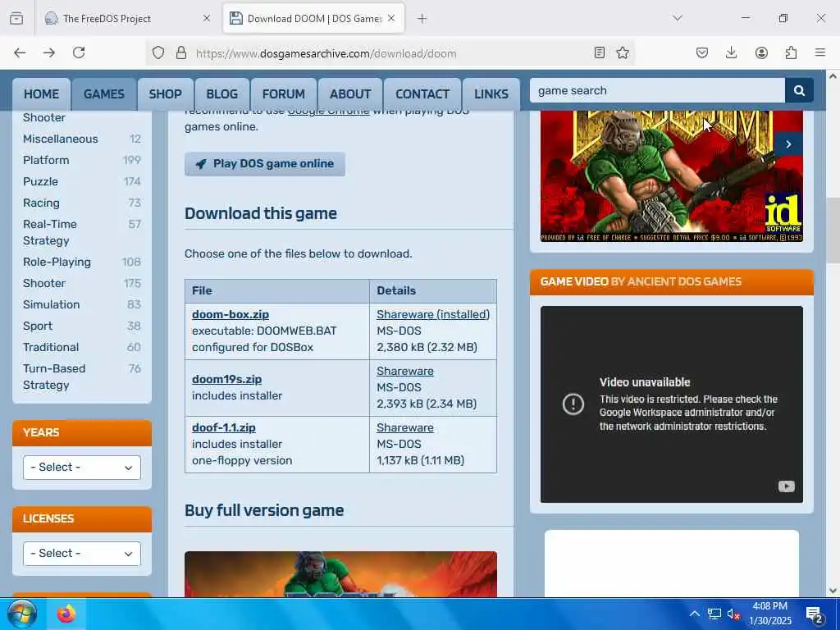Click the site security padlock icon
This screenshot has height=630, width=840.
tap(181, 52)
